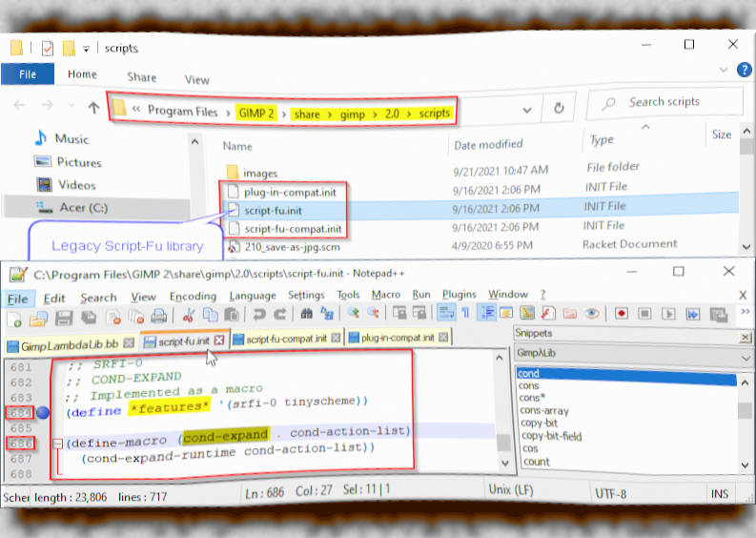The width and height of the screenshot is (756, 538).
Task: Open the Encoding menu
Action: pos(193,297)
